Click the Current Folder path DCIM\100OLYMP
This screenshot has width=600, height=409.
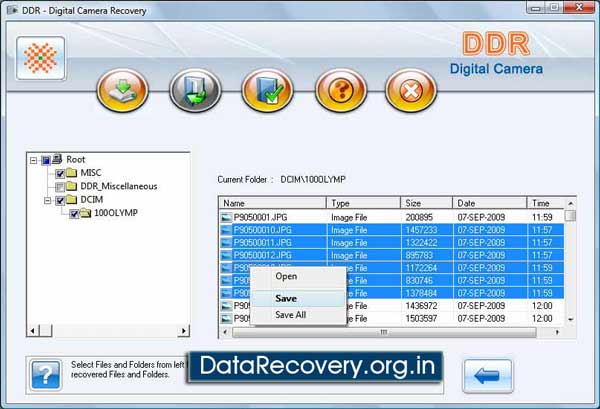(313, 179)
